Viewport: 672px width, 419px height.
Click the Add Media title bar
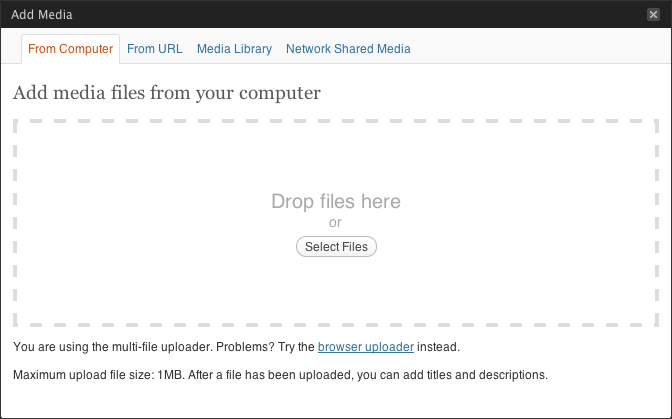pos(336,14)
